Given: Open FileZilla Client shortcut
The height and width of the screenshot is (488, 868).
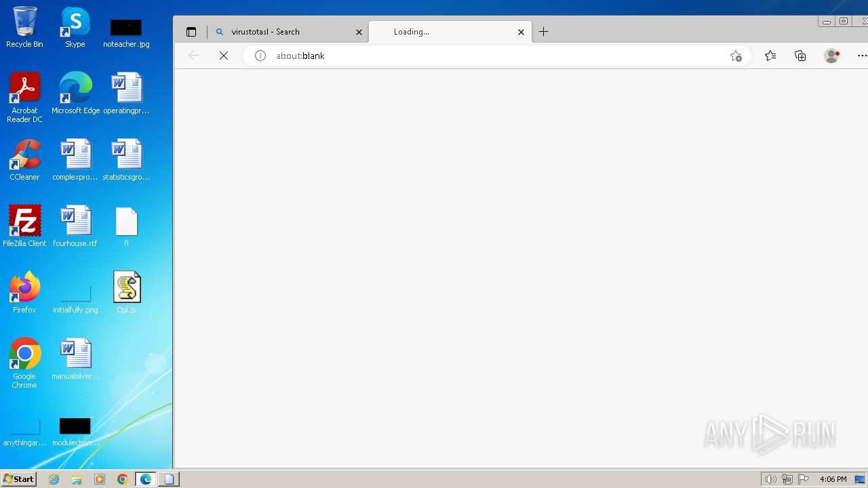Looking at the screenshot, I should (24, 226).
